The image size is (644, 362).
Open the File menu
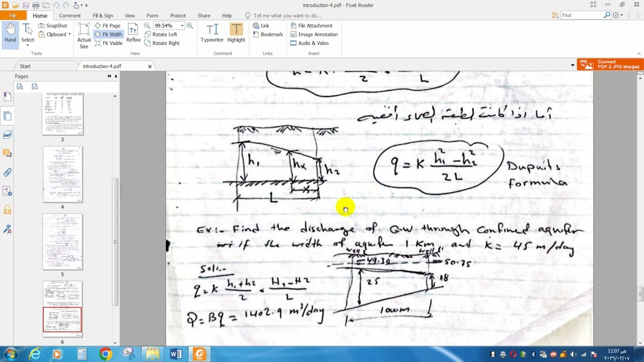[13, 16]
